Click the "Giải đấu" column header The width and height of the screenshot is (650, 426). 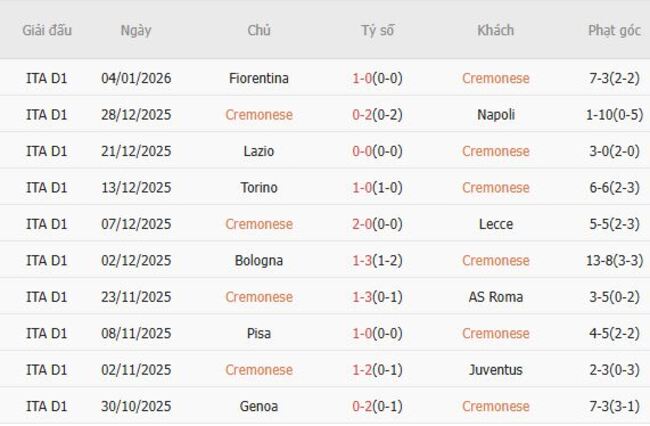47,30
